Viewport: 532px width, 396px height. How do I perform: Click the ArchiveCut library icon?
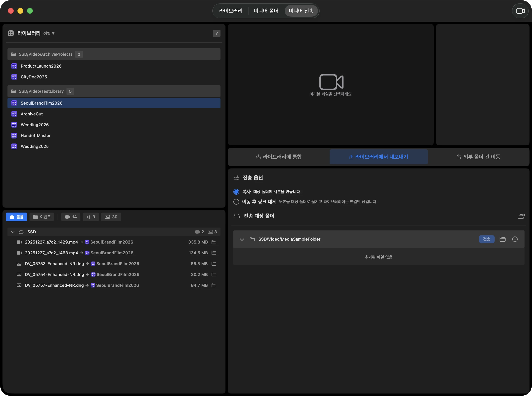coord(14,114)
